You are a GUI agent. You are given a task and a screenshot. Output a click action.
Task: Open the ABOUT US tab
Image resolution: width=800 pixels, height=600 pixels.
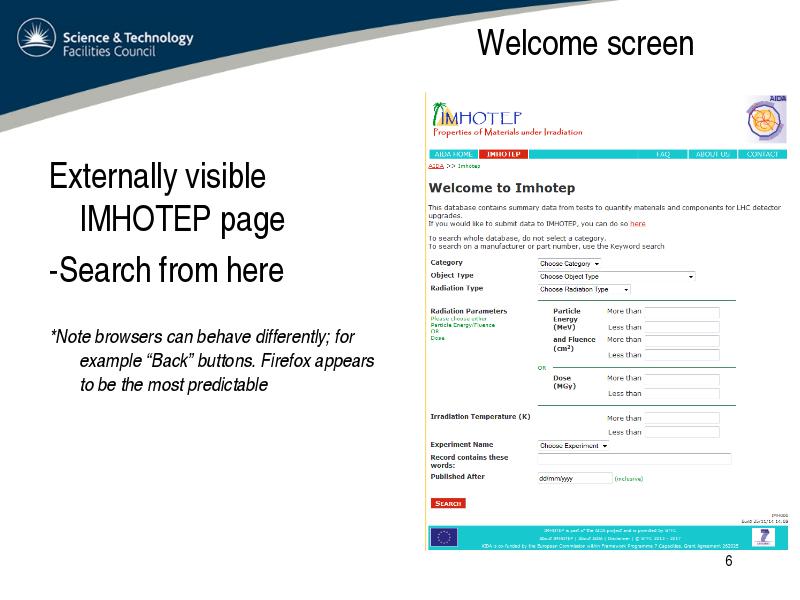click(713, 154)
